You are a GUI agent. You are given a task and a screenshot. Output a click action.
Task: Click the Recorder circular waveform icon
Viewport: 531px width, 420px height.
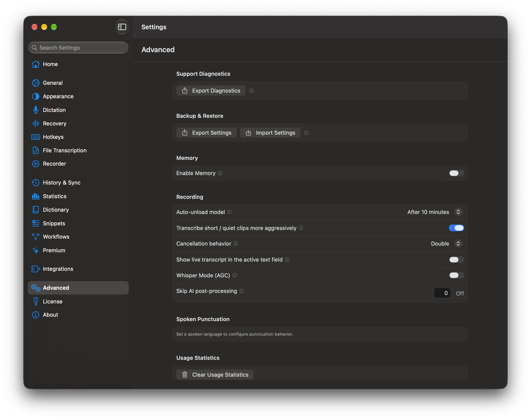pyautogui.click(x=36, y=164)
